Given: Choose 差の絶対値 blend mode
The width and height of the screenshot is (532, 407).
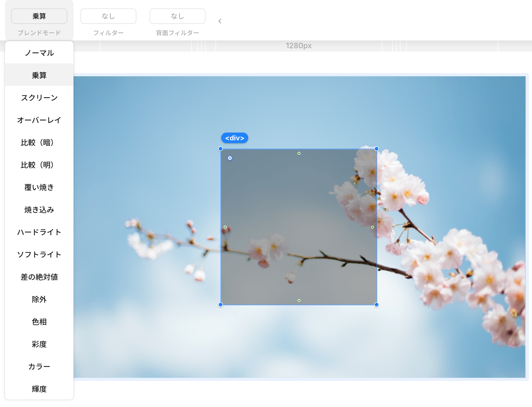Looking at the screenshot, I should tap(39, 277).
